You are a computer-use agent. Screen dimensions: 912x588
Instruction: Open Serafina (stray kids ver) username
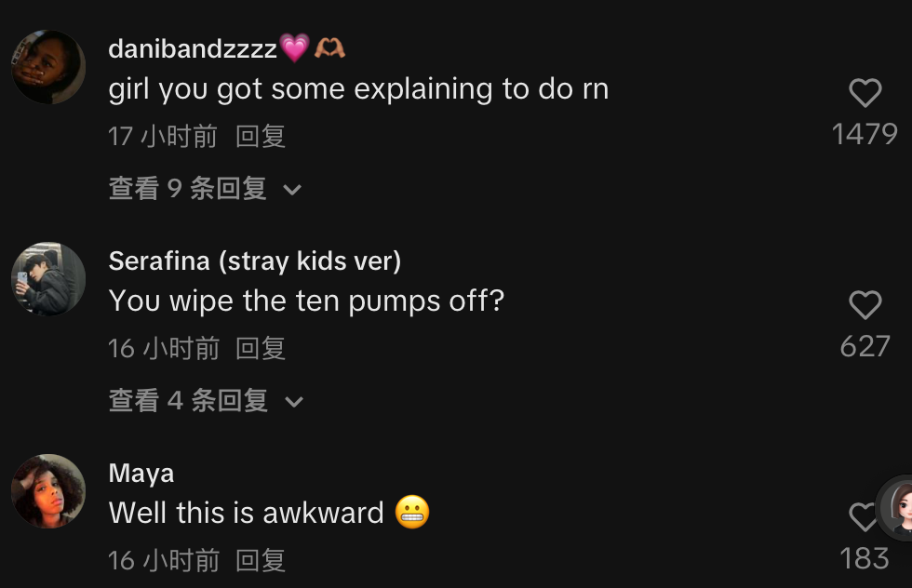(255, 261)
